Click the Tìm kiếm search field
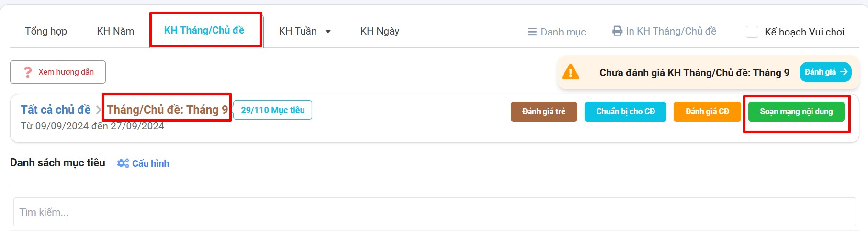The height and width of the screenshot is (231, 868). pos(434,212)
